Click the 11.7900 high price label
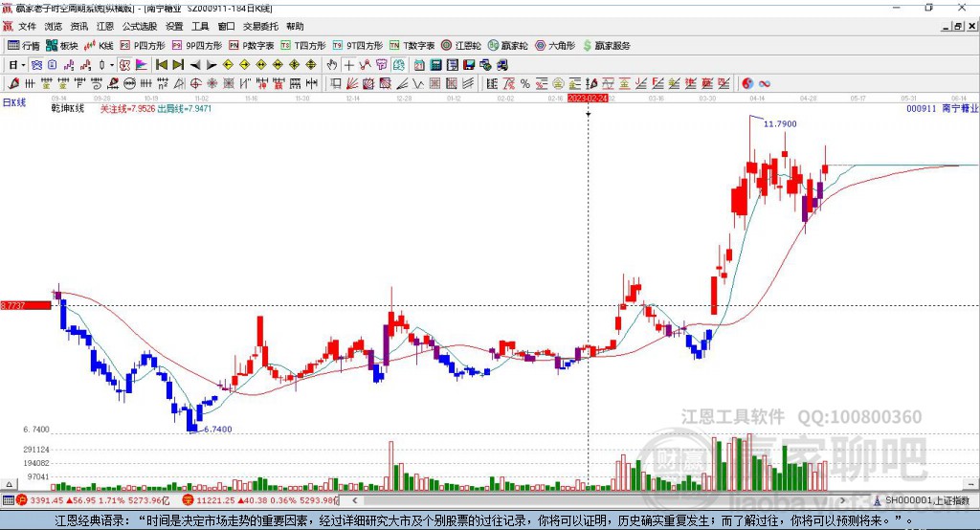Screen dimensions: 980x530 click(780, 123)
